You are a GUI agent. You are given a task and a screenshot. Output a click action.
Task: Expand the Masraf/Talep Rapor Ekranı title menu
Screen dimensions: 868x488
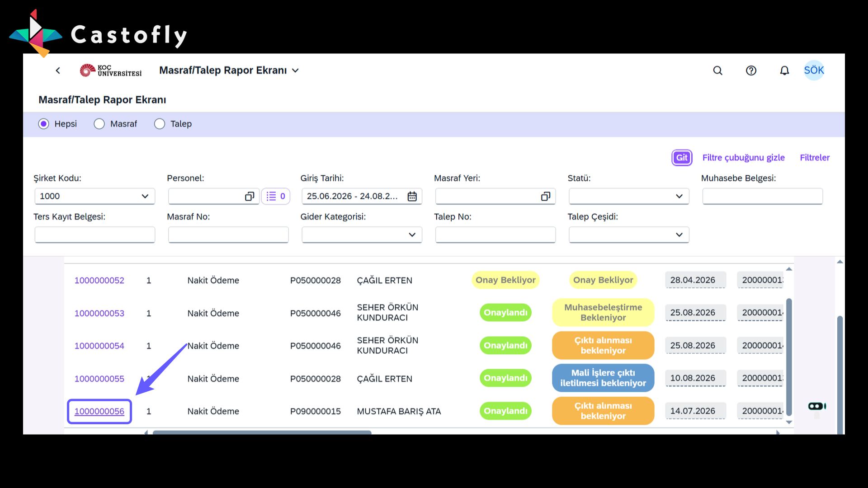pyautogui.click(x=295, y=70)
